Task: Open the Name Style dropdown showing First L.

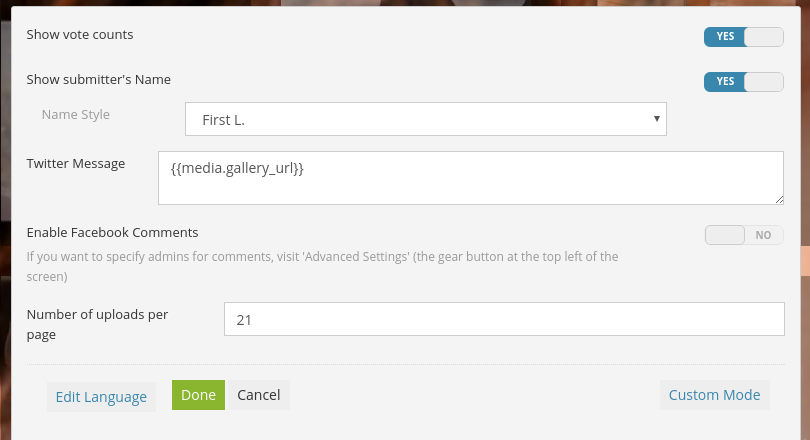Action: click(426, 119)
